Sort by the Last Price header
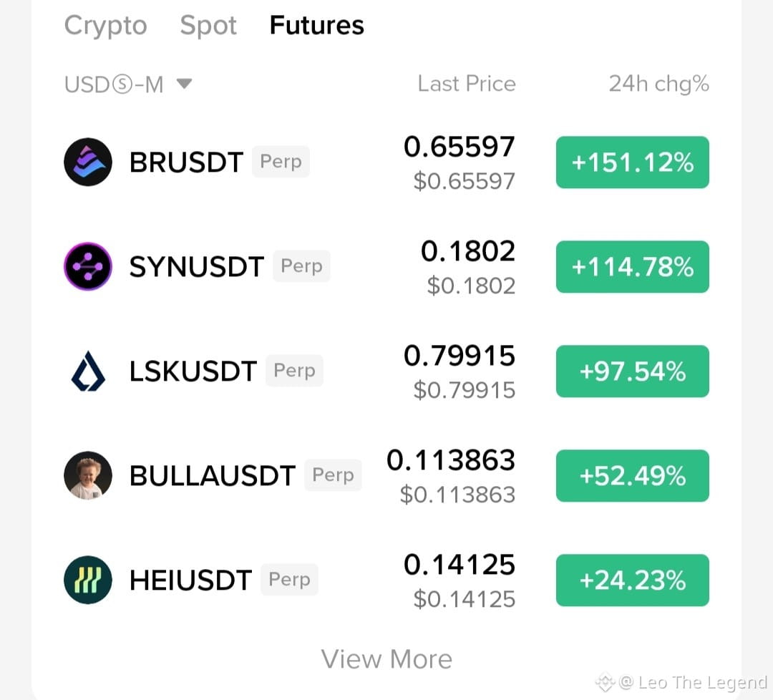Image resolution: width=773 pixels, height=700 pixels. click(467, 83)
